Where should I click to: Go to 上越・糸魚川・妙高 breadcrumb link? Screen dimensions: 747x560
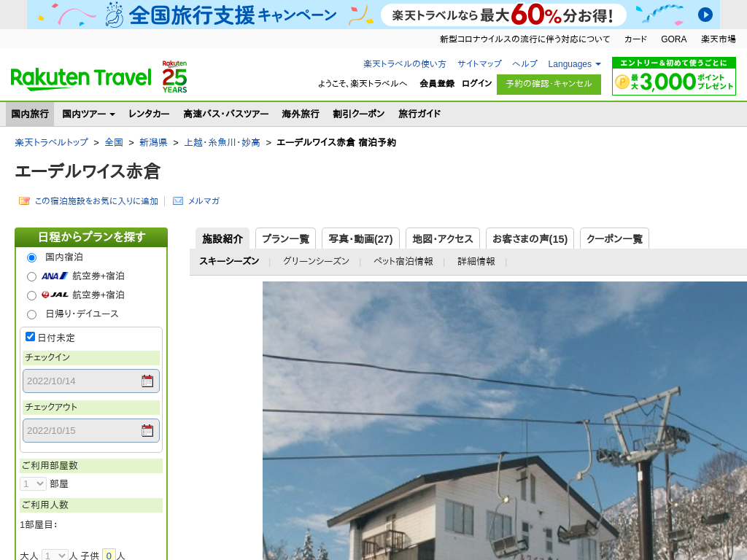(x=222, y=142)
